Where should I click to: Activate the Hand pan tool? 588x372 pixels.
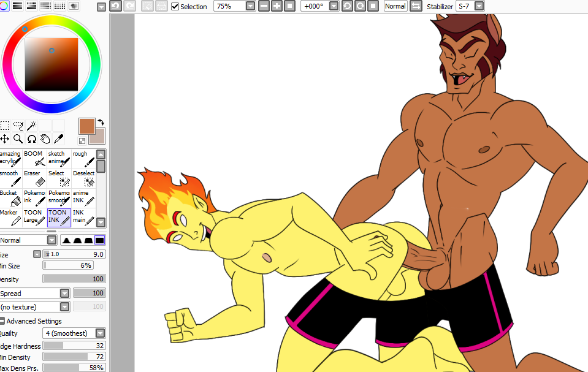pyautogui.click(x=45, y=139)
